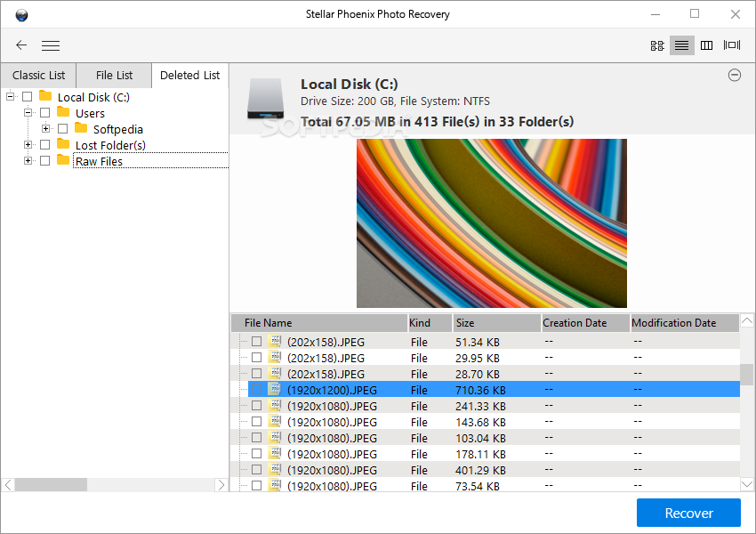
Task: Open the hamburger menu
Action: pyautogui.click(x=51, y=45)
